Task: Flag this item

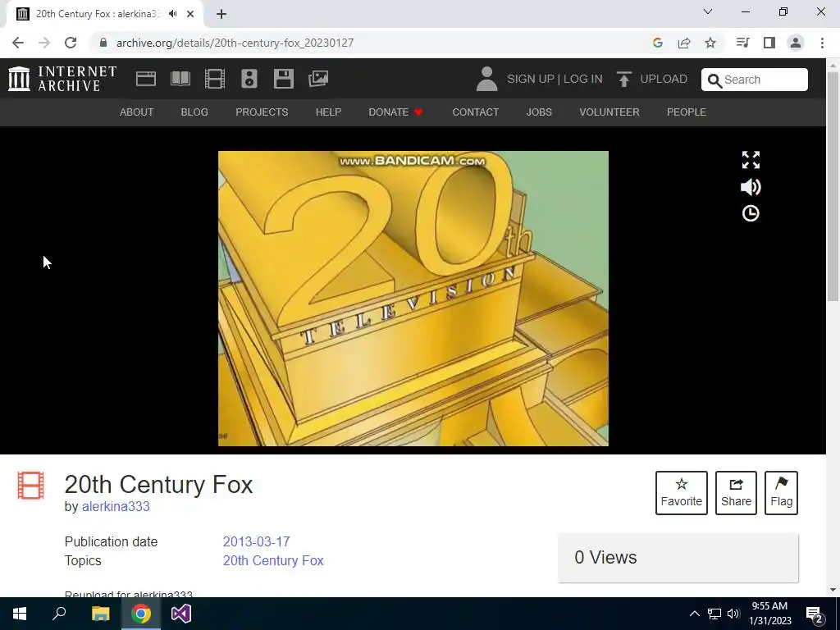Action: point(782,493)
